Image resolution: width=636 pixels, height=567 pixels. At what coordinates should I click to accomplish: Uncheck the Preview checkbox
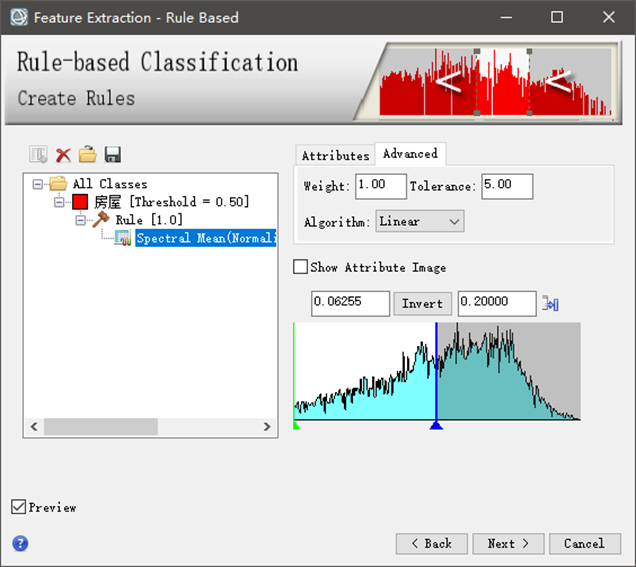(x=18, y=507)
